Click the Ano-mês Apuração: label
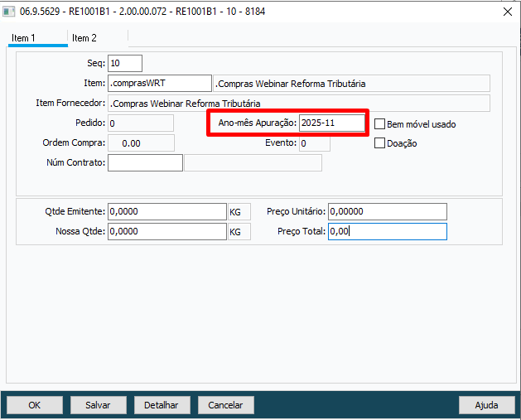Screen dimensions: 521x420 [x=257, y=123]
